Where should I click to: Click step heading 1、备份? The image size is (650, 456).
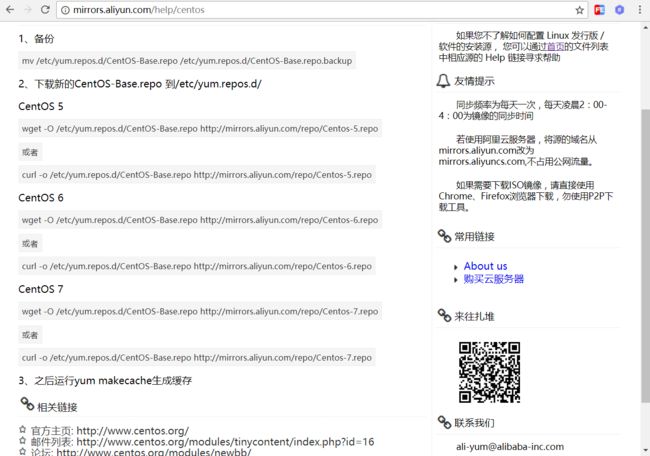point(36,39)
